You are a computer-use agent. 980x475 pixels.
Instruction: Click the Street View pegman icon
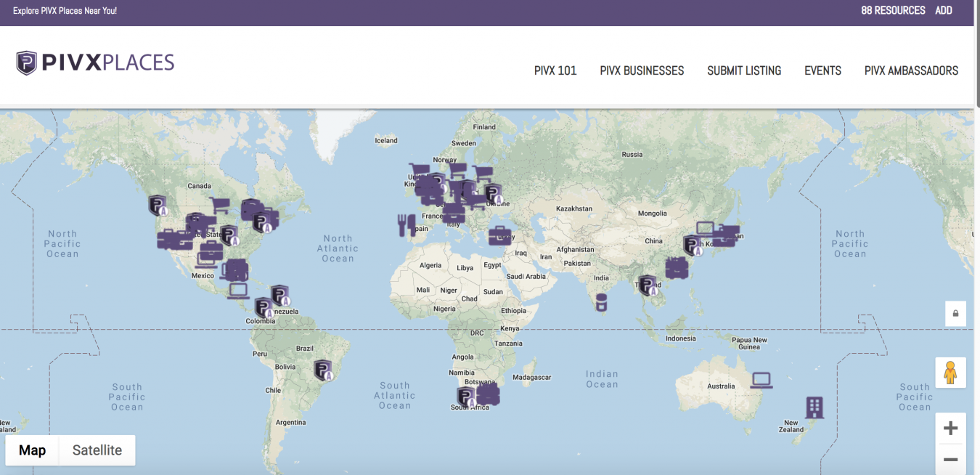pyautogui.click(x=950, y=373)
